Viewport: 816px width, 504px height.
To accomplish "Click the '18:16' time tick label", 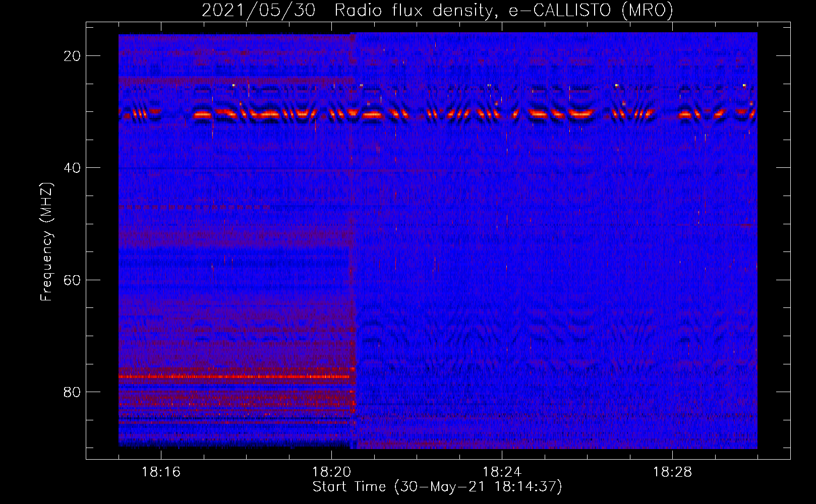I will (161, 472).
